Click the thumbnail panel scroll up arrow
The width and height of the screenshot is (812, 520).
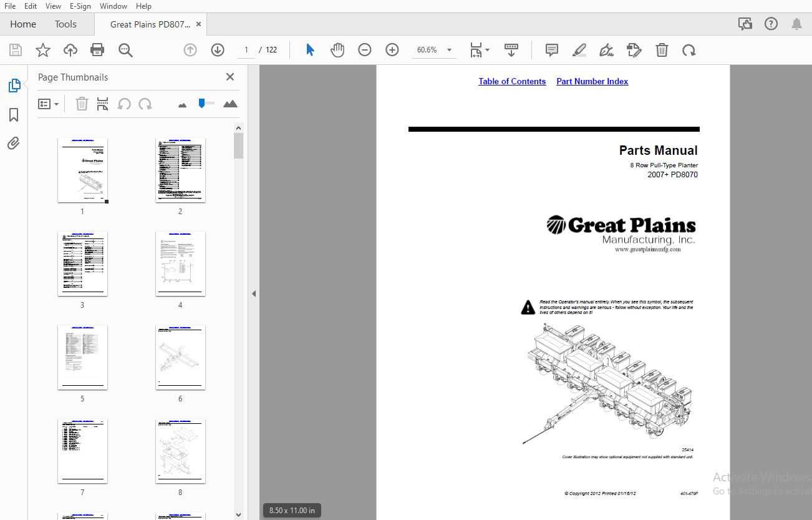(238, 128)
